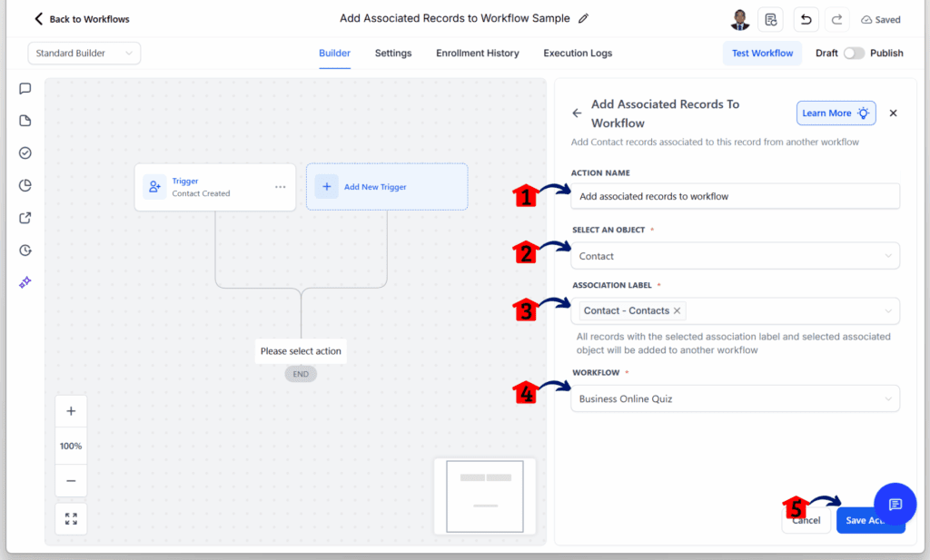
Task: Open the Workflow dropdown showing Business Online Quiz
Action: click(735, 398)
